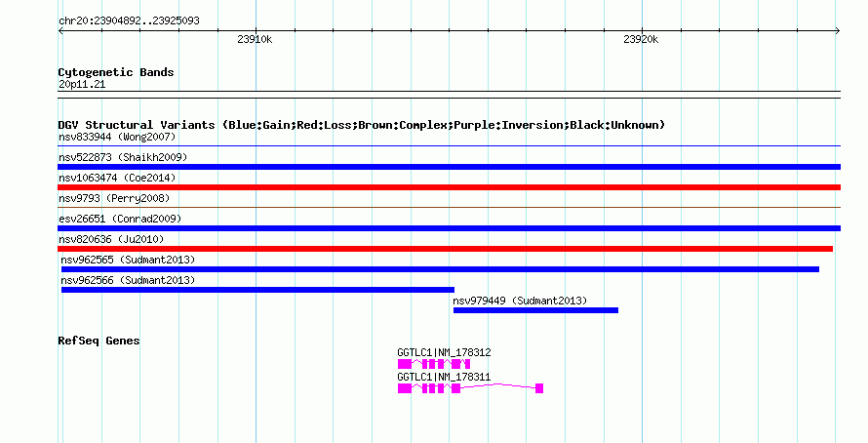Open nsv820636 (Ju2010) variant label
The height and width of the screenshot is (443, 868).
coord(111,239)
